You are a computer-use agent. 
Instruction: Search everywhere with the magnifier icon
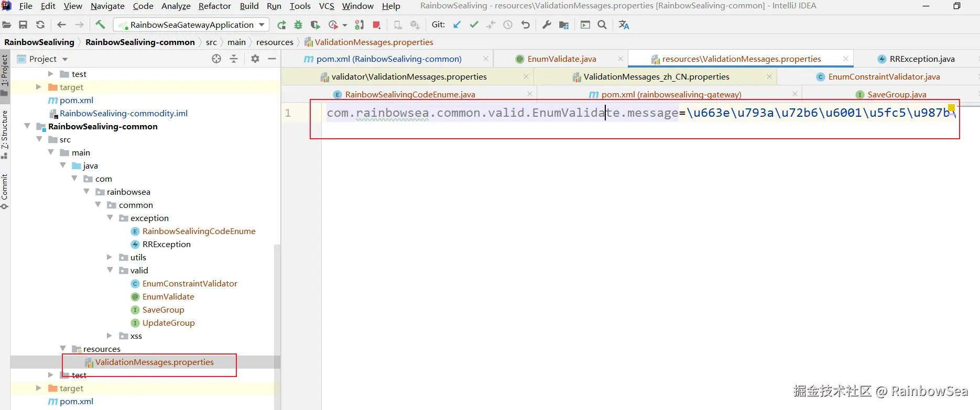[x=602, y=25]
